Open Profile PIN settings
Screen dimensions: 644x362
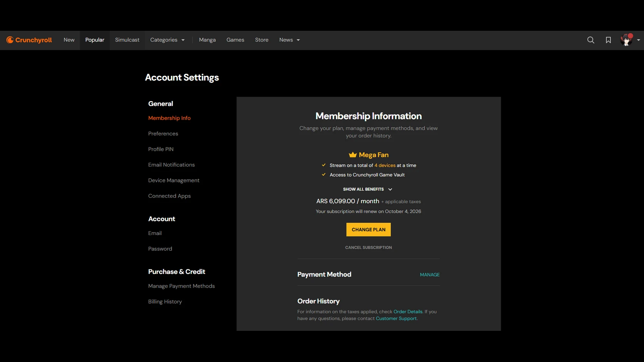[161, 149]
